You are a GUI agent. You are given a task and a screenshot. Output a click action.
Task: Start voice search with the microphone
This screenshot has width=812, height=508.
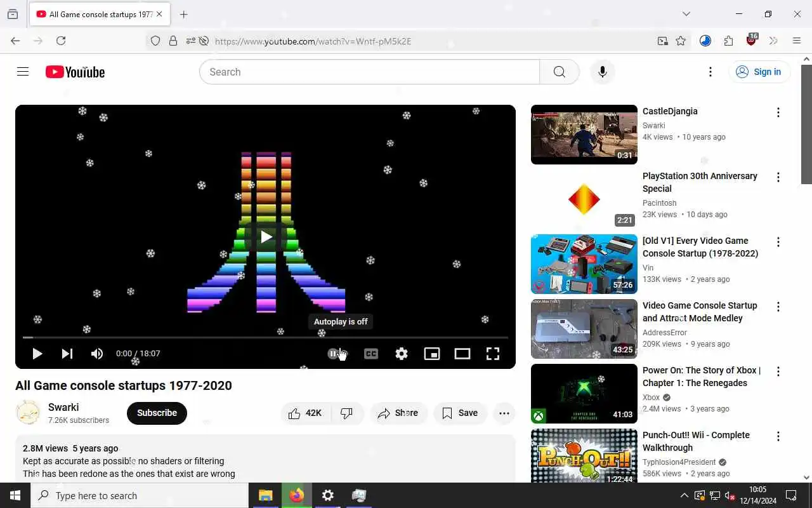[603, 72]
